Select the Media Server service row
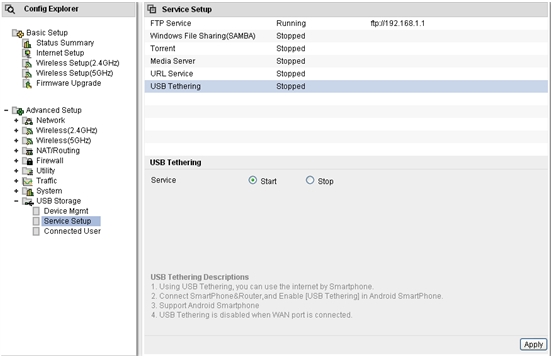This screenshot has height=360, width=553. 346,61
